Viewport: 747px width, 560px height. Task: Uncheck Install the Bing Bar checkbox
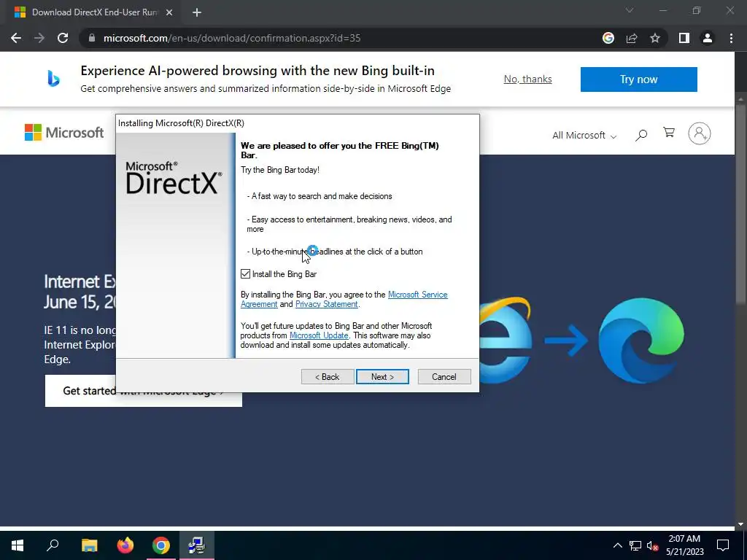coord(245,274)
